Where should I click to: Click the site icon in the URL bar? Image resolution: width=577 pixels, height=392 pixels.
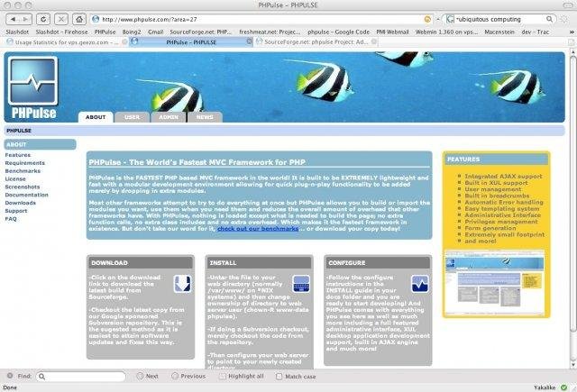(x=96, y=19)
